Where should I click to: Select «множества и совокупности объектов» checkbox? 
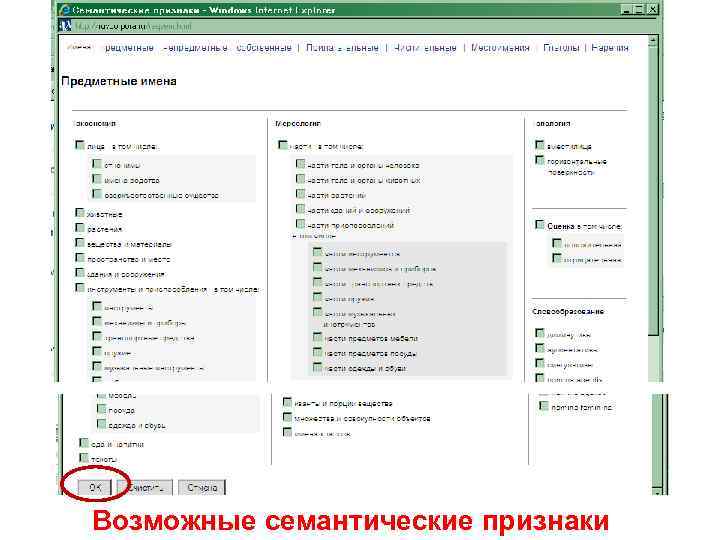[x=287, y=417]
